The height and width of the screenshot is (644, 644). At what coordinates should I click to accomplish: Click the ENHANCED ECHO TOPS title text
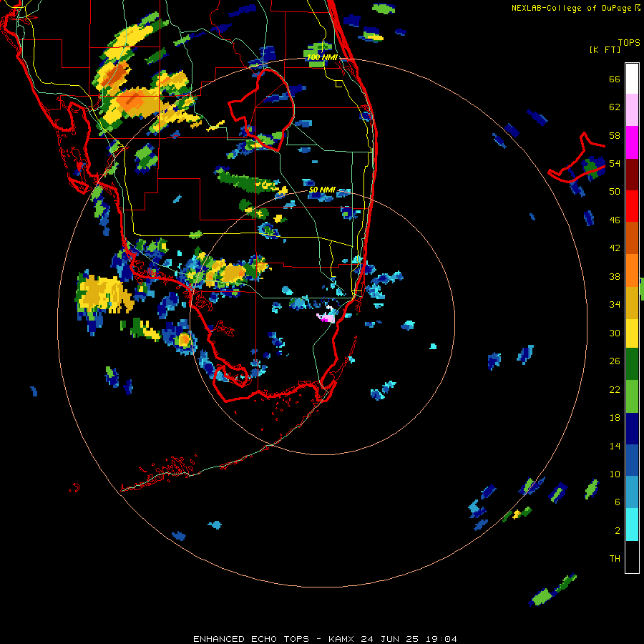click(250, 639)
